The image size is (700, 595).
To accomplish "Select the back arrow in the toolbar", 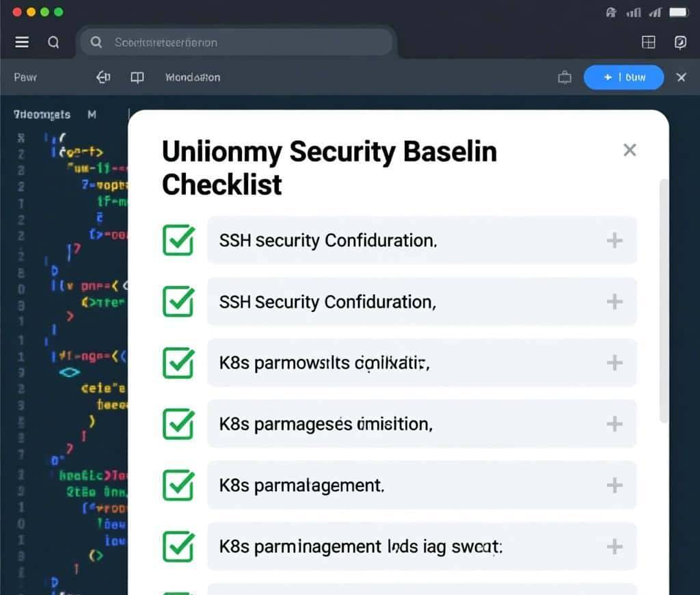I will pos(103,77).
